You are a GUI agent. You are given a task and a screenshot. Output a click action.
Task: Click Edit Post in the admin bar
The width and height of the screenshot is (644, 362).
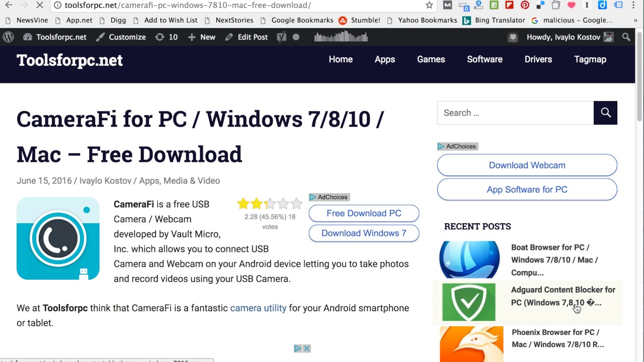247,37
